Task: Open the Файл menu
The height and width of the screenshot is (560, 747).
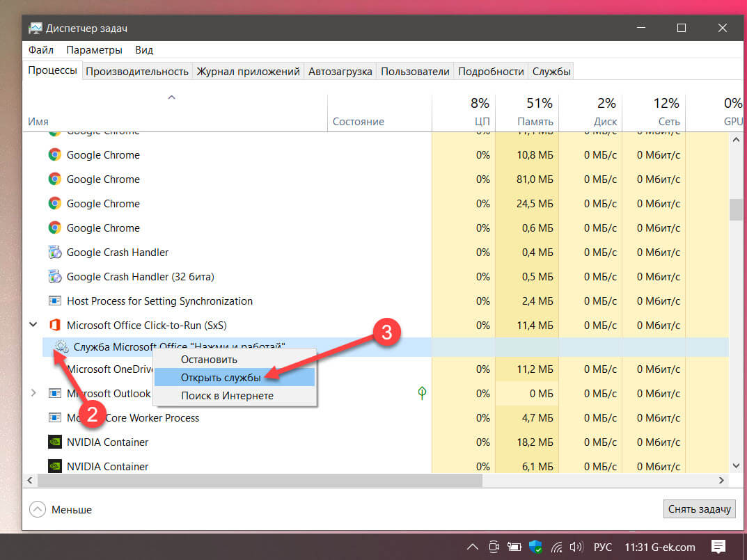Action: pyautogui.click(x=41, y=50)
